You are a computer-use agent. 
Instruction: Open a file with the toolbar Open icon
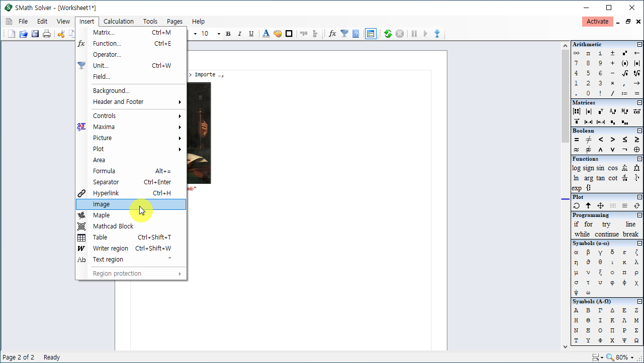click(24, 34)
